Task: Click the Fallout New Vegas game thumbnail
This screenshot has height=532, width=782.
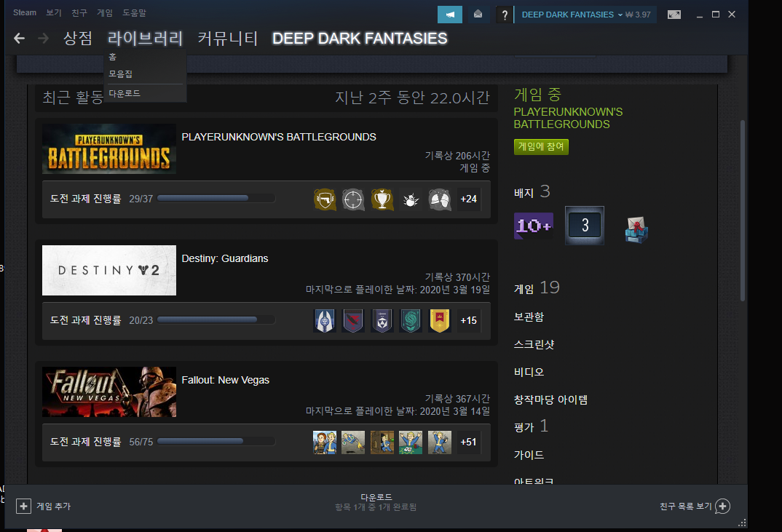Action: click(109, 392)
